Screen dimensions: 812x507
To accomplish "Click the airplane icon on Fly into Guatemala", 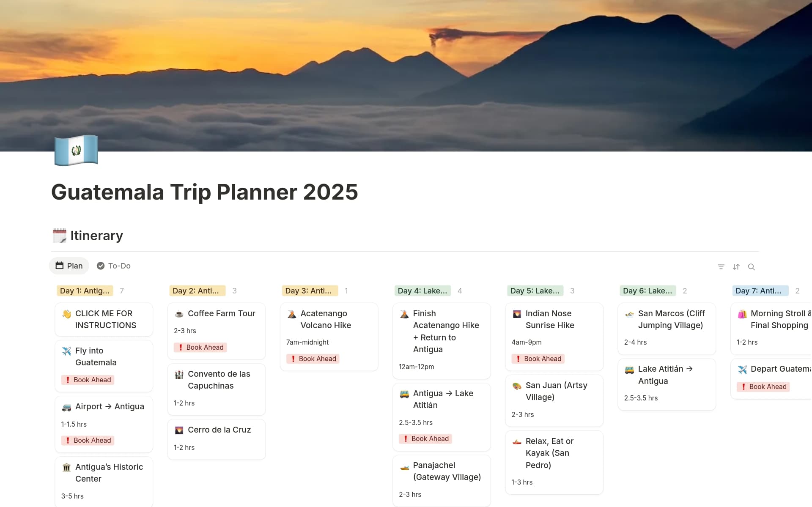I will 67,351.
